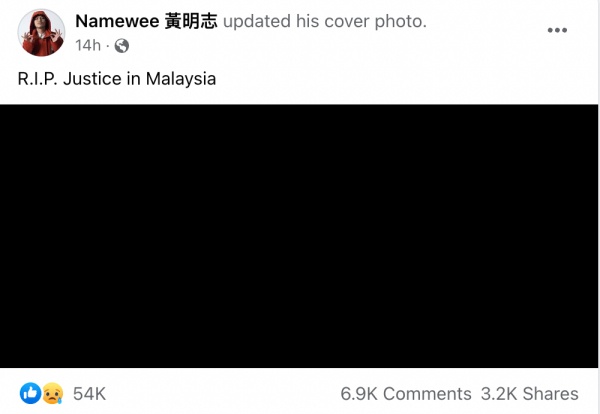Viewport: 600px width, 414px height.
Task: Open the 14h post timestamp
Action: tap(88, 46)
